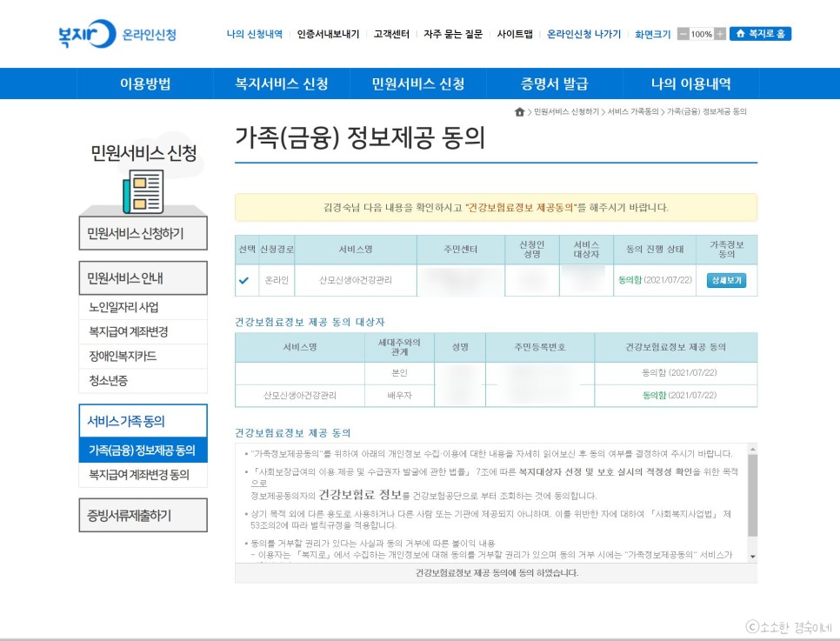Click the 배우자 relationship cell

click(x=400, y=395)
